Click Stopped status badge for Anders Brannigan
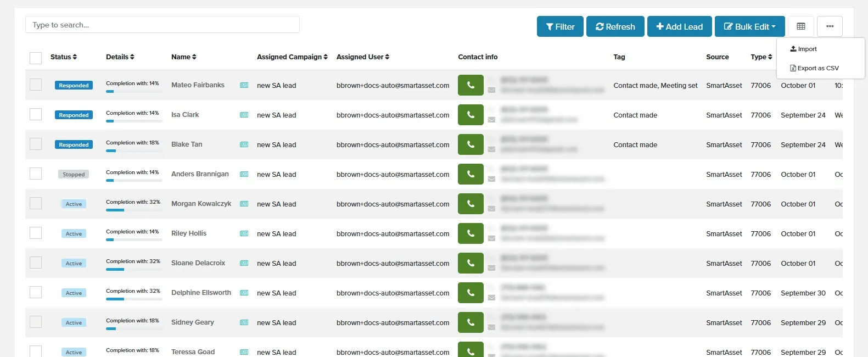This screenshot has width=868, height=357. [74, 174]
